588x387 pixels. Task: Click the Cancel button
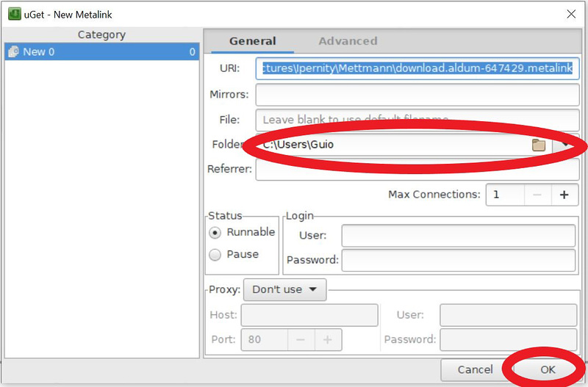tap(475, 370)
